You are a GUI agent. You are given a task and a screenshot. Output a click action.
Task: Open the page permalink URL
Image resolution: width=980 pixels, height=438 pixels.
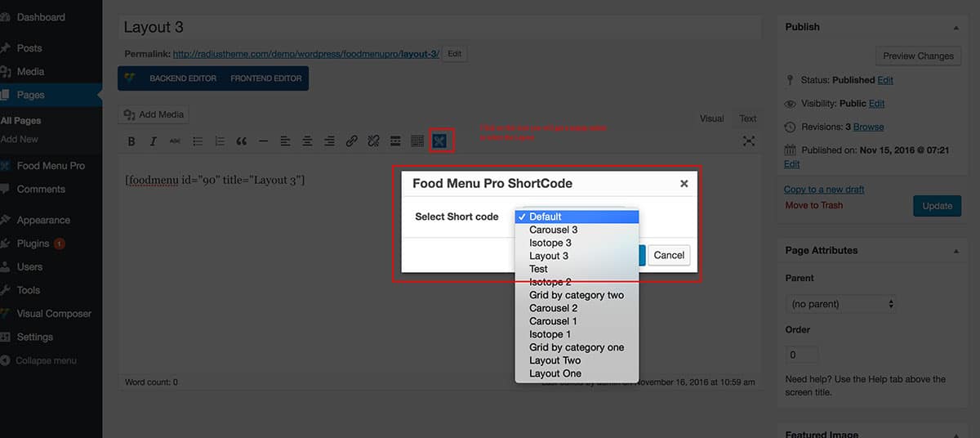(305, 54)
